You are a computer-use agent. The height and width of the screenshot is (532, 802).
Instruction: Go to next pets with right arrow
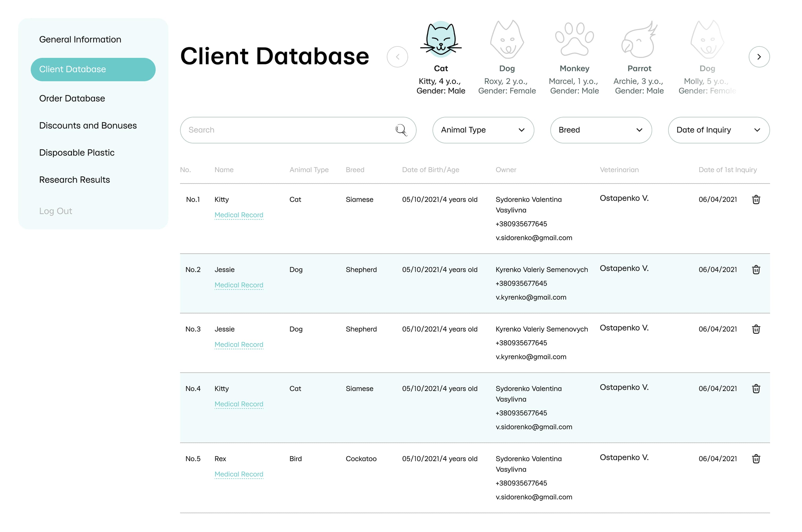759,57
